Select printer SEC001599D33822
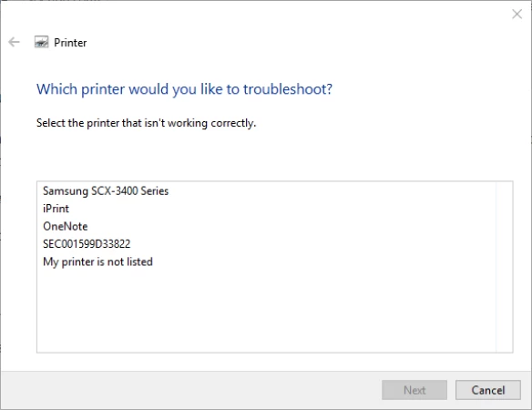This screenshot has height=410, width=532. point(87,244)
